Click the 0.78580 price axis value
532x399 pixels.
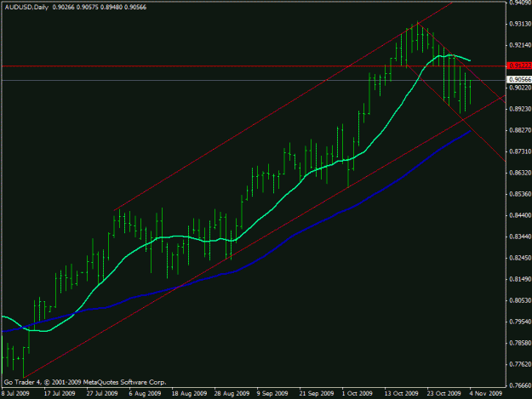520,343
